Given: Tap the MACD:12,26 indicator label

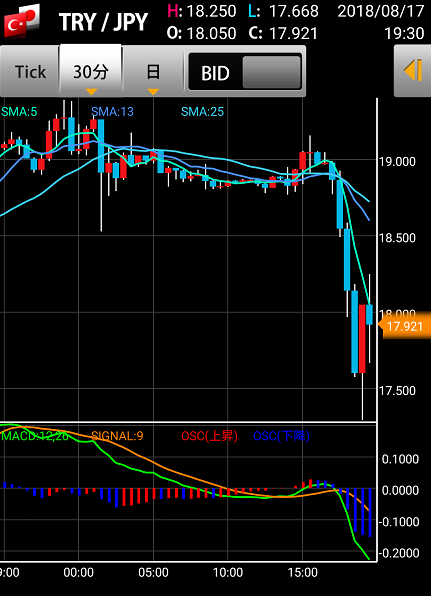Looking at the screenshot, I should click(35, 436).
